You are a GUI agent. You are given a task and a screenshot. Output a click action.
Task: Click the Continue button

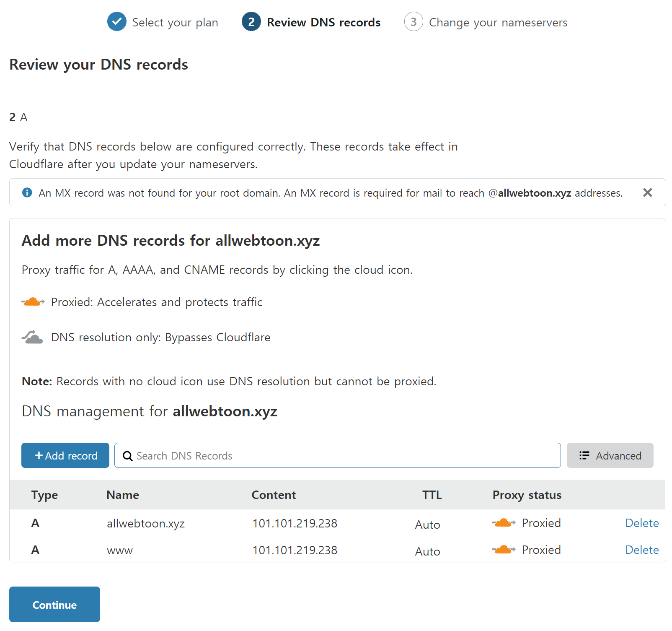click(x=54, y=604)
